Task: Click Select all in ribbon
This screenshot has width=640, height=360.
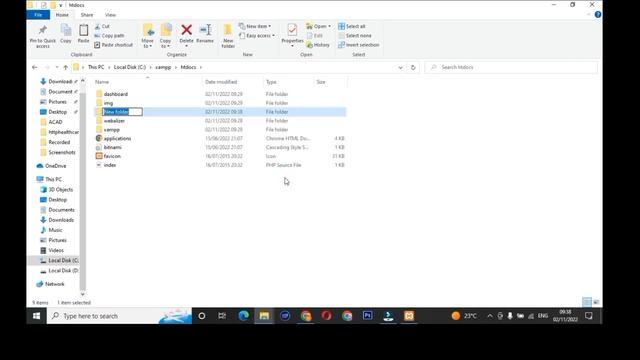Action: coord(352,26)
